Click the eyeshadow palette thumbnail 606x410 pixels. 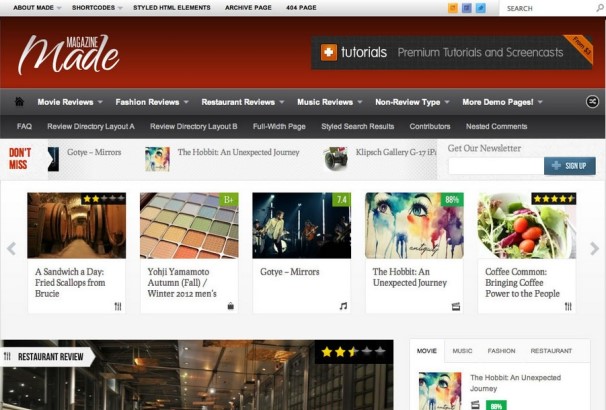[189, 225]
